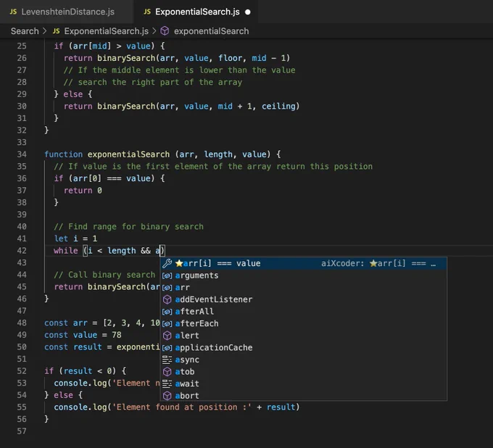Click '// Find range for binary search' comment

click(128, 227)
